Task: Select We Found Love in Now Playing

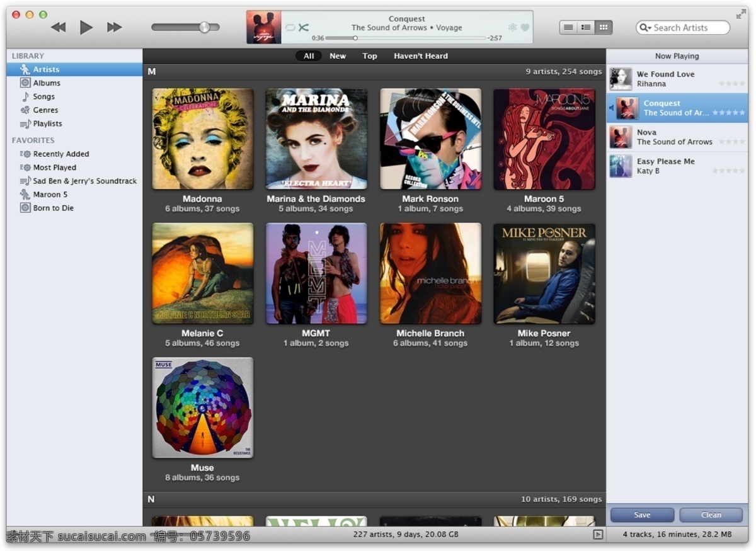Action: (677, 79)
